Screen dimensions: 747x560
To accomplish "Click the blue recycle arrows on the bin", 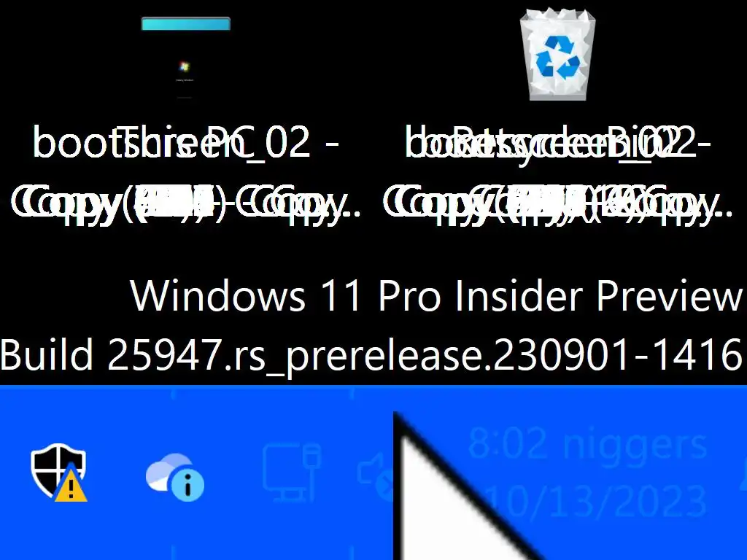I will pos(557,58).
